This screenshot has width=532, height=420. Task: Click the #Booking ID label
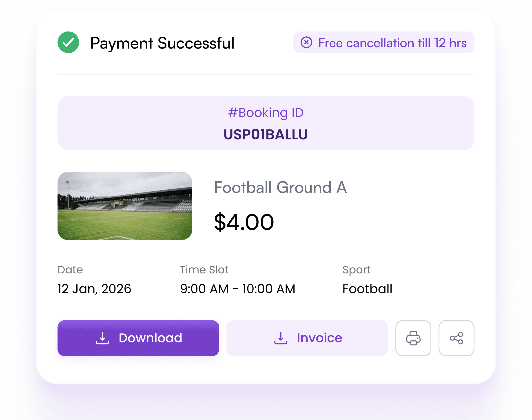pyautogui.click(x=266, y=113)
